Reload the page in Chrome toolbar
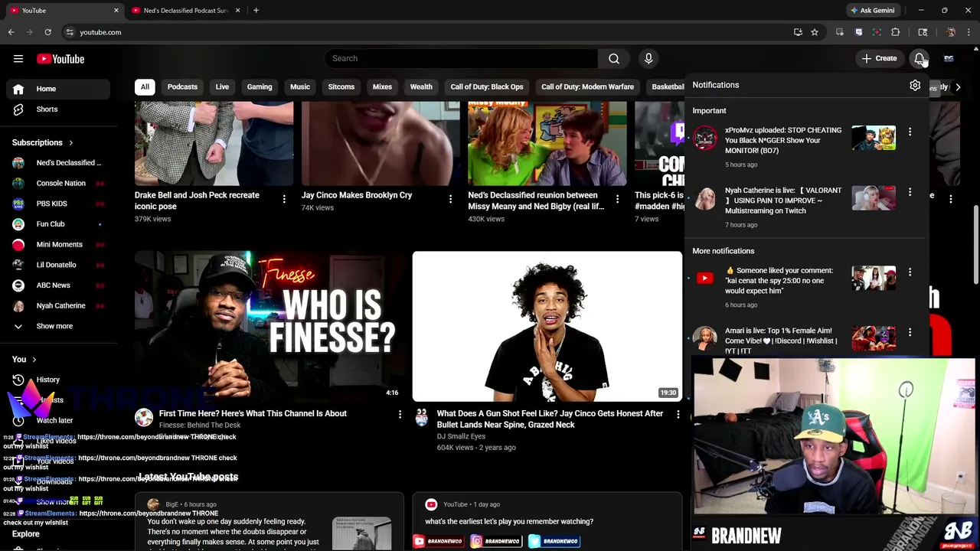The width and height of the screenshot is (980, 551). click(47, 32)
